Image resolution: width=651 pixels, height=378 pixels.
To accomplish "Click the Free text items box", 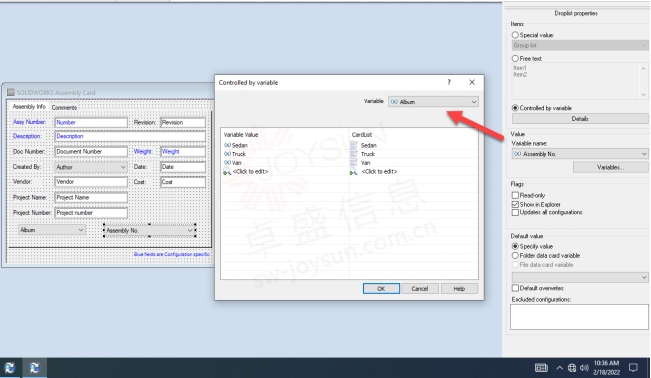I will click(x=579, y=81).
